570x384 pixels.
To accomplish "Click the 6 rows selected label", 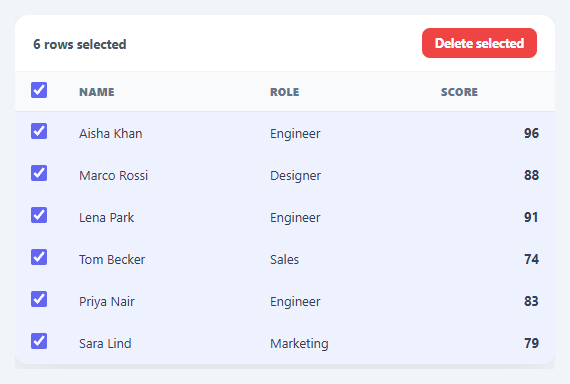I will (80, 44).
